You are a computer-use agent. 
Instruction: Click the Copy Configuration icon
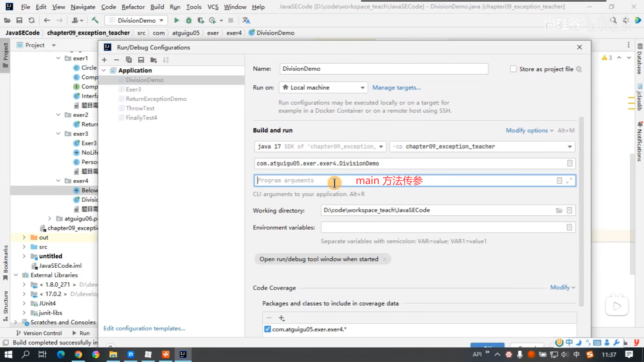point(129,60)
